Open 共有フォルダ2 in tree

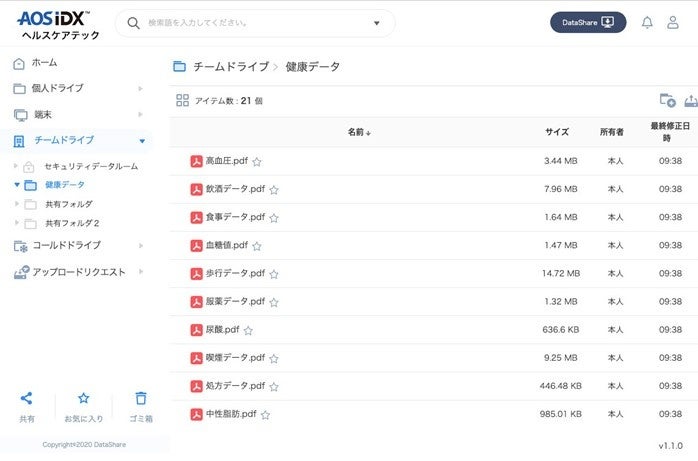click(x=72, y=223)
